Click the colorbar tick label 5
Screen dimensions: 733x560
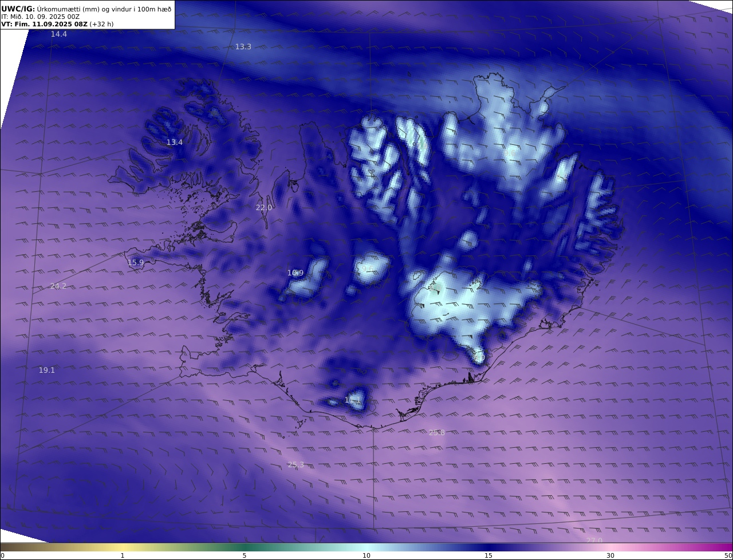point(245,555)
